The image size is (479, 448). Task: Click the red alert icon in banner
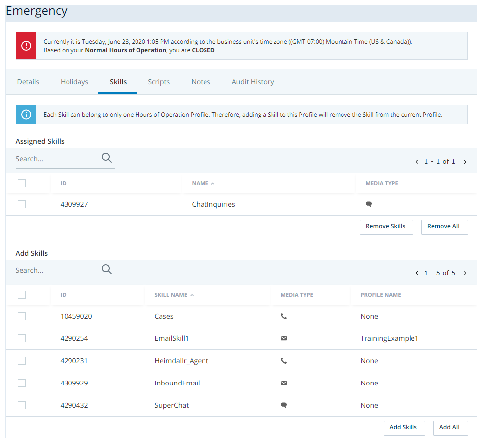26,46
